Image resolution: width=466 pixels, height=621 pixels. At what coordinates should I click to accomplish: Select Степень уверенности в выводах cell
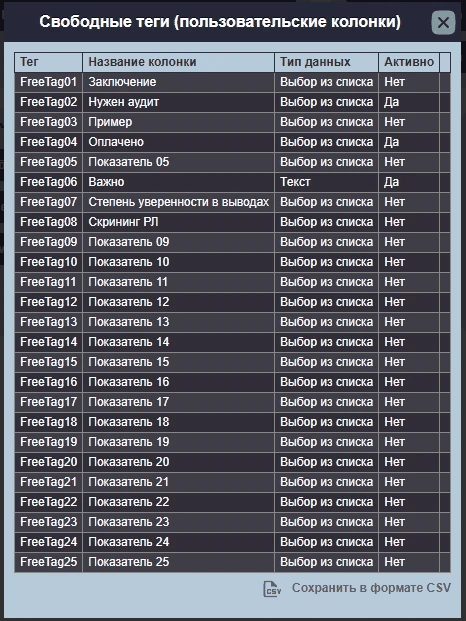pyautogui.click(x=178, y=202)
